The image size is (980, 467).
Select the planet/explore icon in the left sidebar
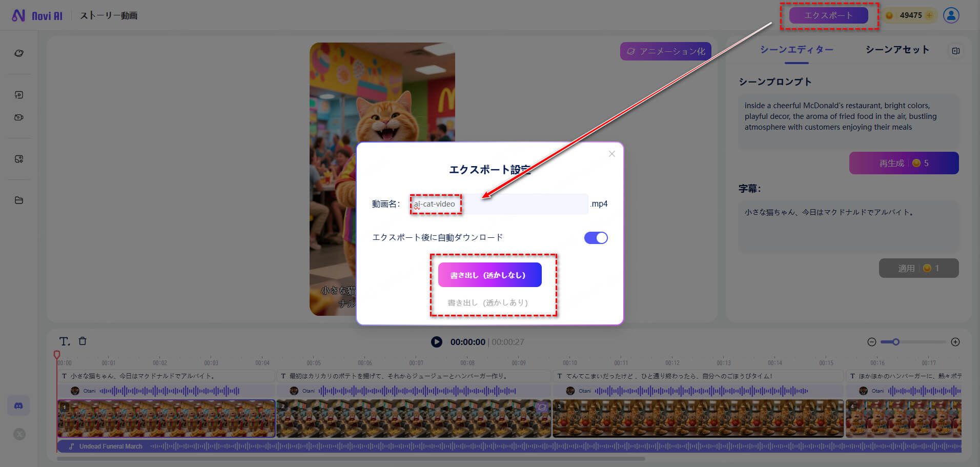pos(19,53)
